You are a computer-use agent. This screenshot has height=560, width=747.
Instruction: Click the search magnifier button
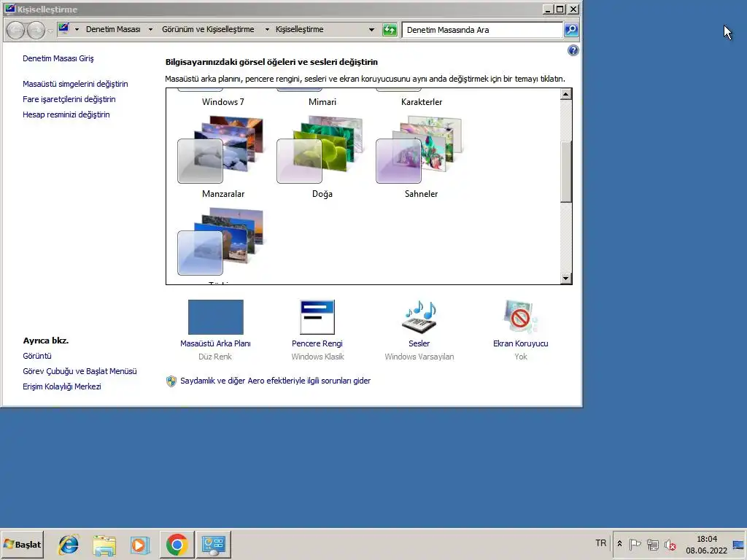[571, 29]
